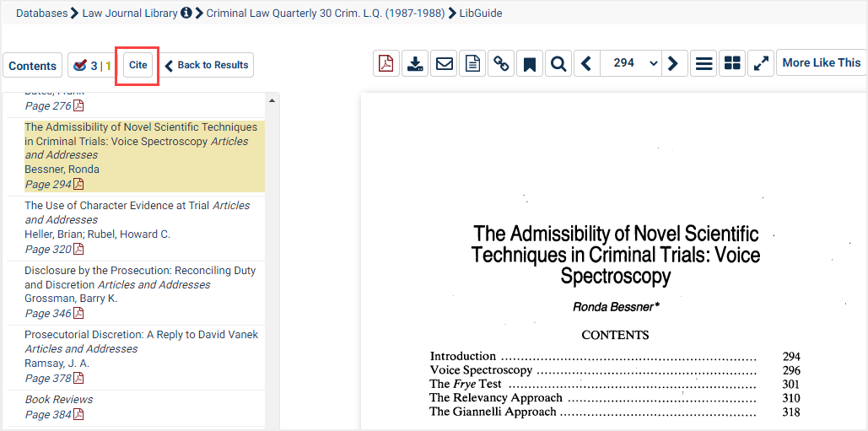Click the download options icon
868x431 pixels.
[x=415, y=63]
